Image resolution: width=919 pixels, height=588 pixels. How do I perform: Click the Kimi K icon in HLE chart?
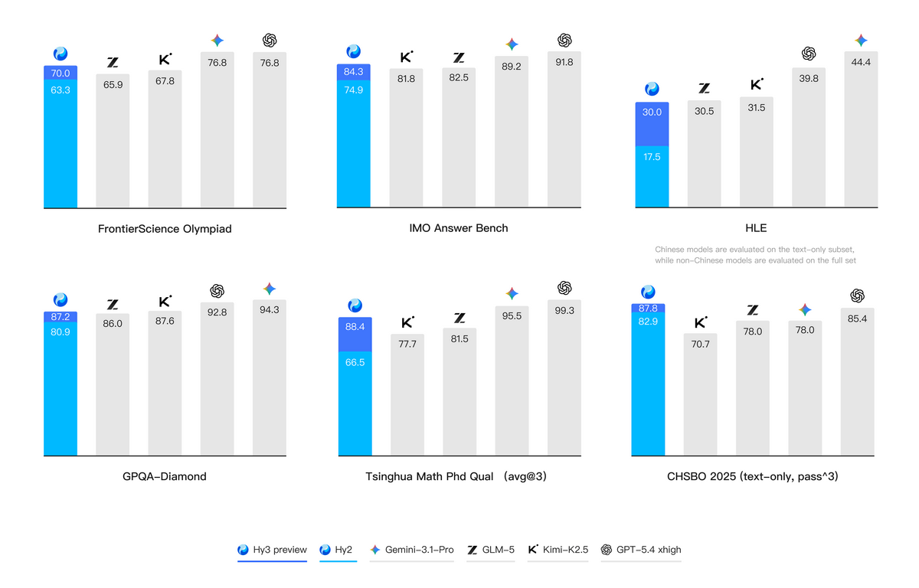pos(757,85)
